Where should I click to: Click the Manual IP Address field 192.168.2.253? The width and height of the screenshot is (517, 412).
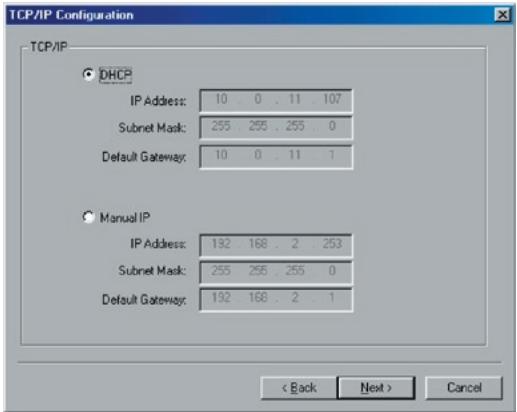point(276,245)
